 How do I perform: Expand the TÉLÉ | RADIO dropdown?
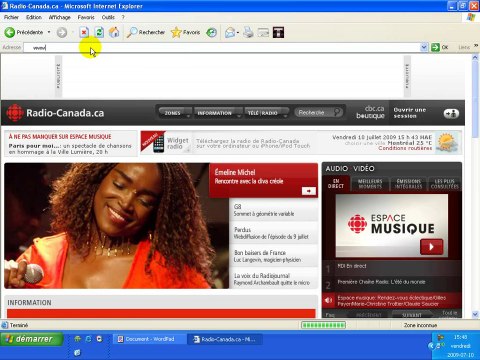266,113
